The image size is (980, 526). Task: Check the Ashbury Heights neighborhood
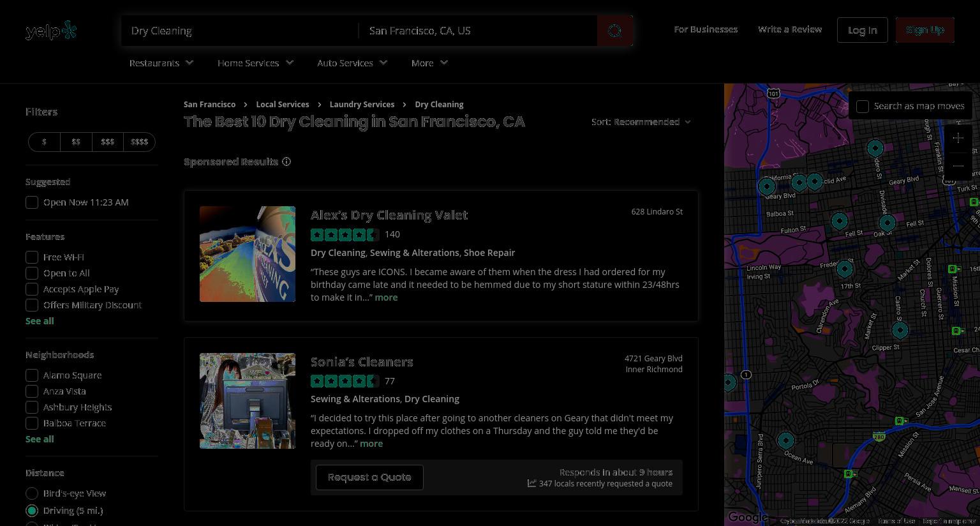32,407
